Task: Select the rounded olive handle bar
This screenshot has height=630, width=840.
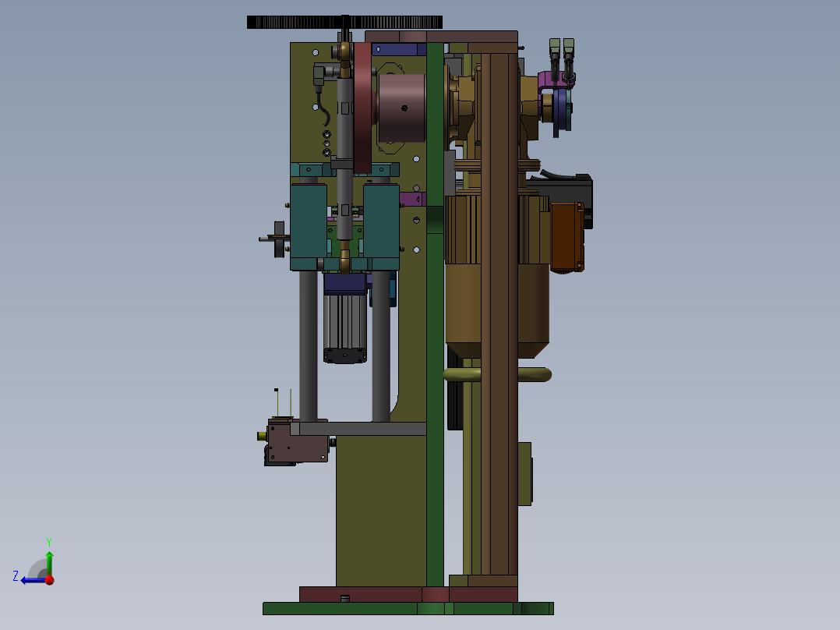Action: [497, 374]
